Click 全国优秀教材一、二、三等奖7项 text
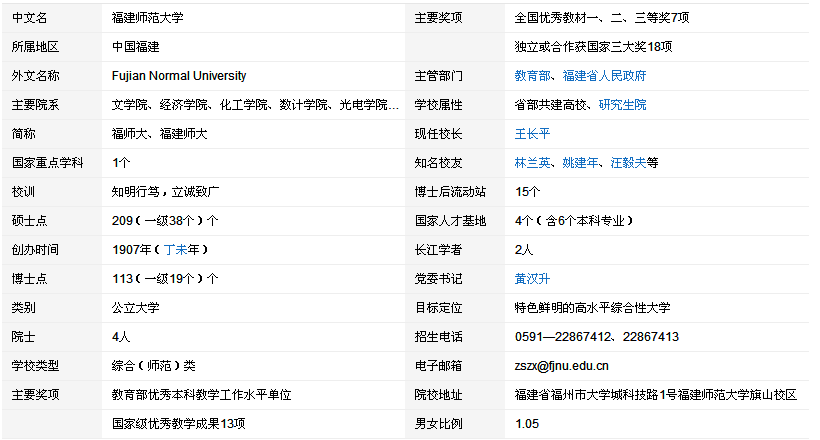Viewport: 820px width, 440px height. [602, 18]
